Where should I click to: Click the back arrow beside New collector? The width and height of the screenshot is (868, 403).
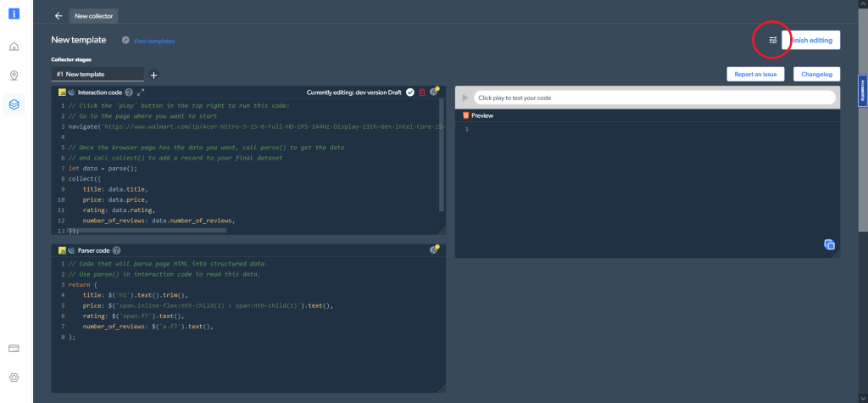[58, 16]
